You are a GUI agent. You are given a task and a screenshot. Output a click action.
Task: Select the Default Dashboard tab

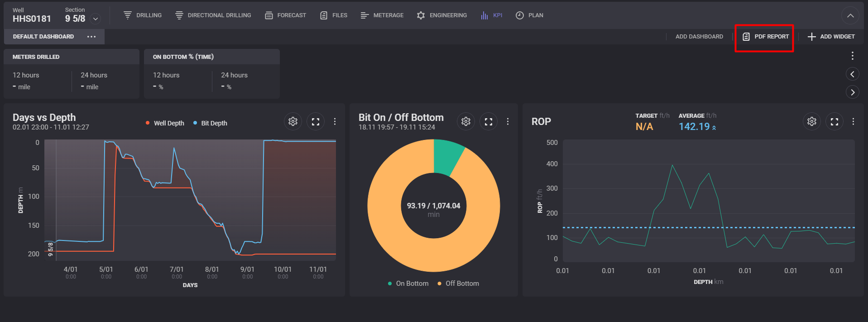43,37
